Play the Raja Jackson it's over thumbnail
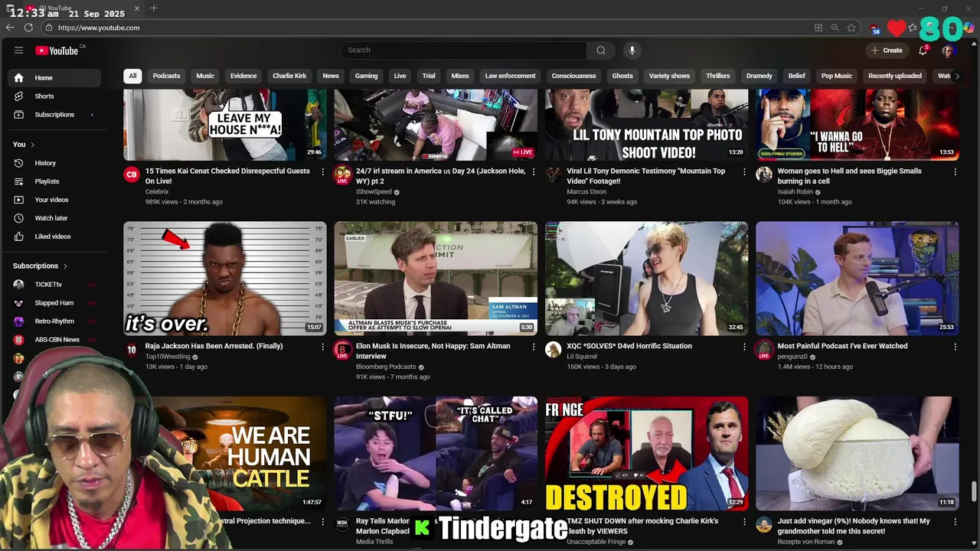 225,279
